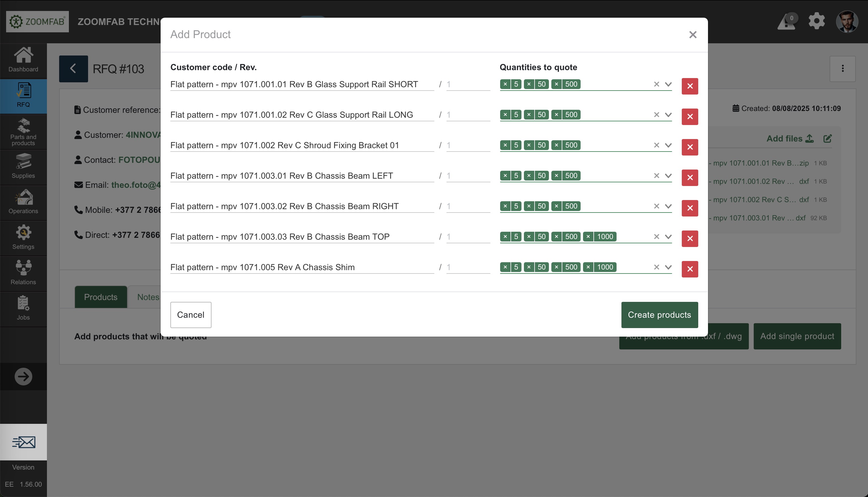The image size is (868, 497).
Task: Expand sidebar with arrow circle icon
Action: tap(23, 377)
